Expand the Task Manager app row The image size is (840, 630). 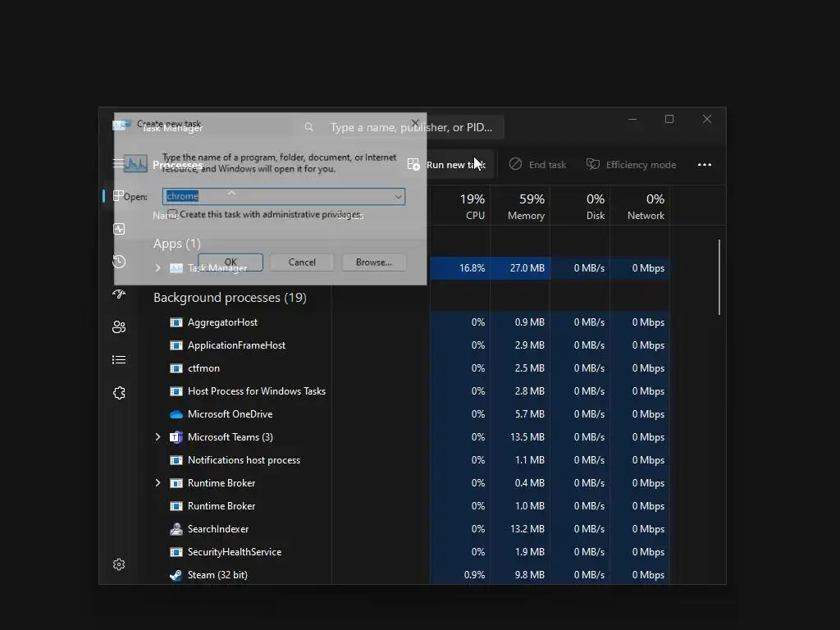point(157,268)
